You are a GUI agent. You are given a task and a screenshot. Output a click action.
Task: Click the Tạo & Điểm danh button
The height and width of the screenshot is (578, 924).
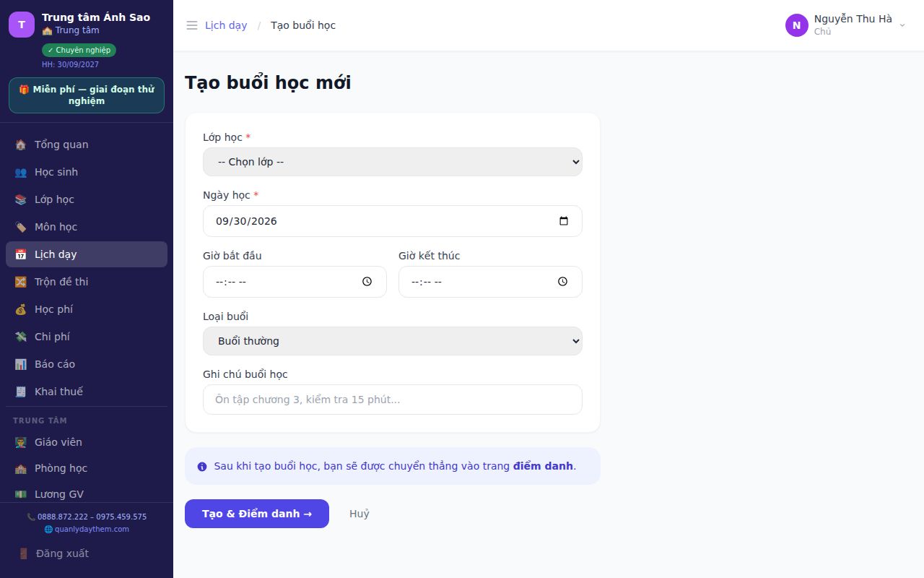(x=257, y=514)
